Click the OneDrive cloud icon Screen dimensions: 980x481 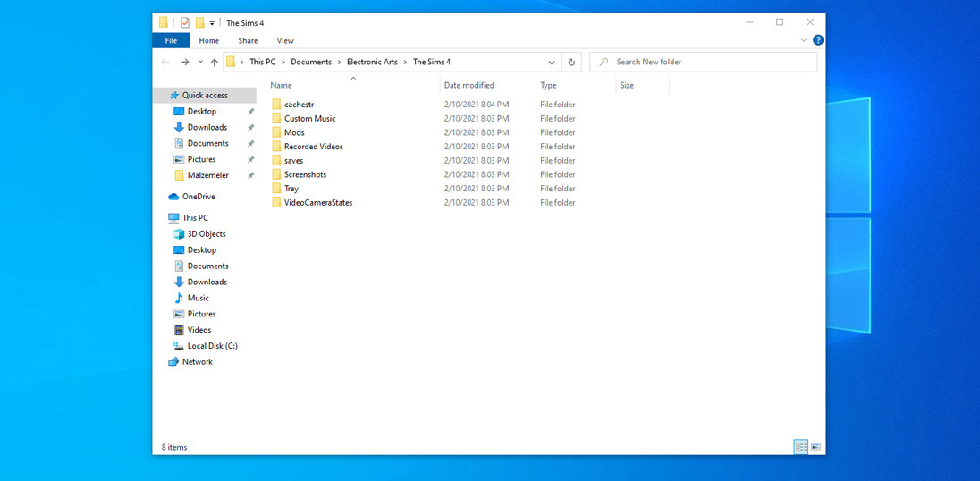click(173, 196)
